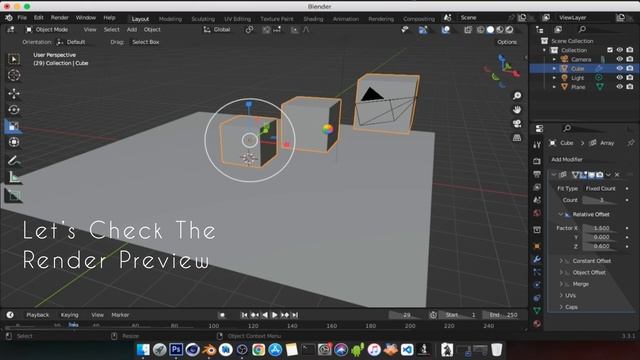Toggle the Relative Offset checkbox
The image size is (640, 360).
point(567,214)
